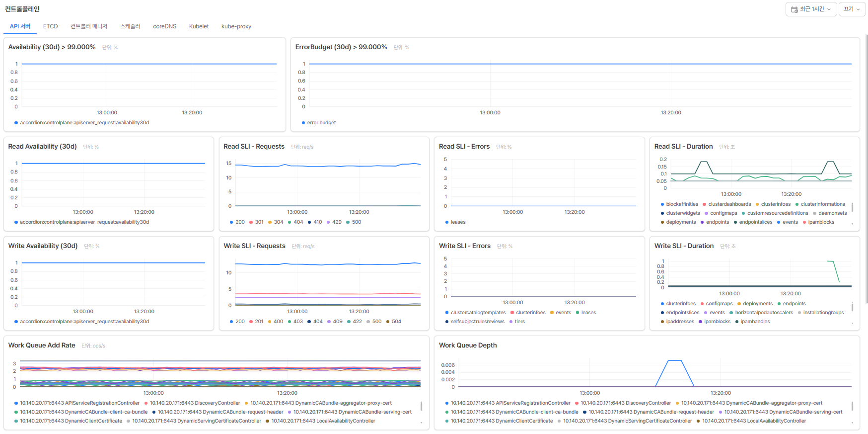
Task: Click the Write SLI Duration legend scrollbar
Action: (x=852, y=307)
